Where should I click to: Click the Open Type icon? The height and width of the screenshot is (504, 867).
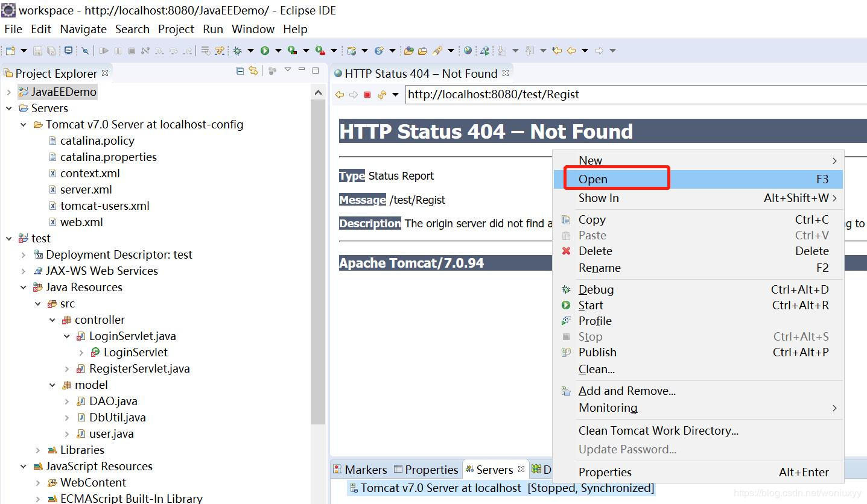408,51
